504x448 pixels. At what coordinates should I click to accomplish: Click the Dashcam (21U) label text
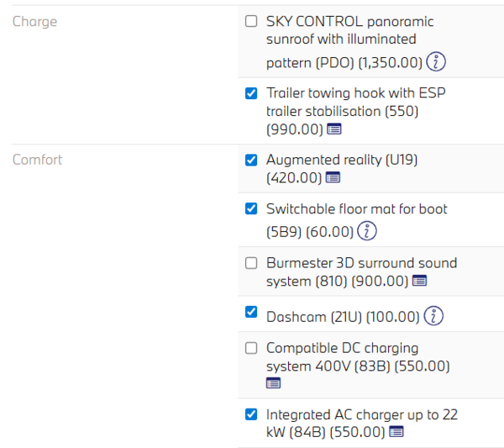[x=342, y=317]
